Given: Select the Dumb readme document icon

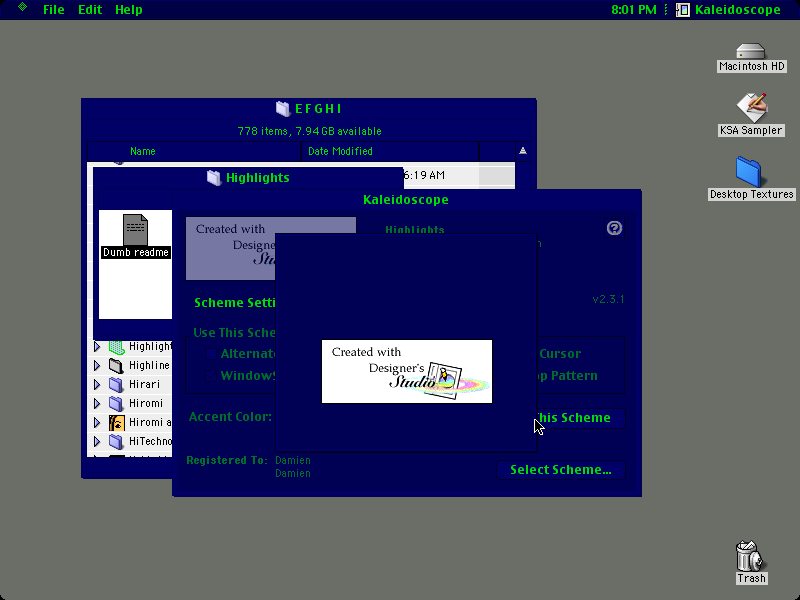Looking at the screenshot, I should [135, 230].
